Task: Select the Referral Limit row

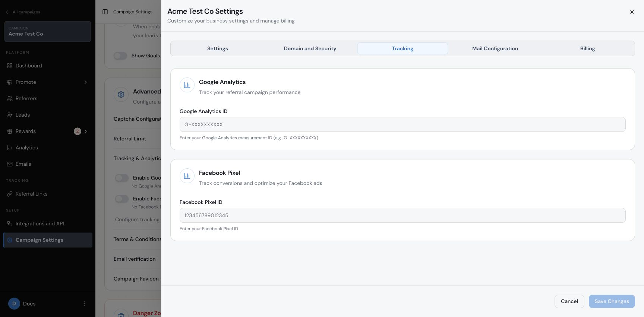Action: coord(137,139)
